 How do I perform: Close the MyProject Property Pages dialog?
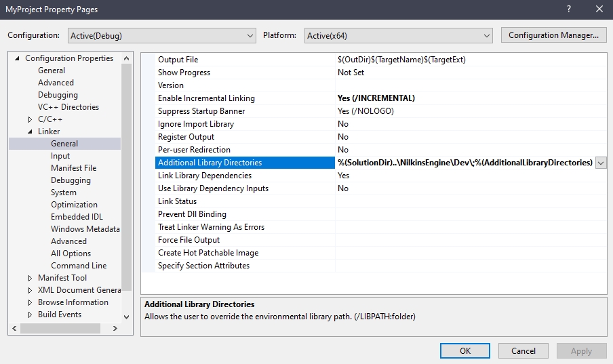tap(599, 9)
